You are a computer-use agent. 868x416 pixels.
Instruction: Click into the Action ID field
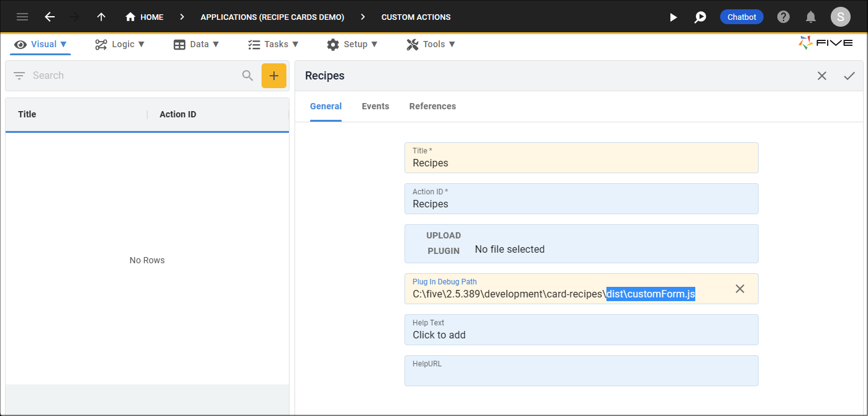pyautogui.click(x=581, y=199)
